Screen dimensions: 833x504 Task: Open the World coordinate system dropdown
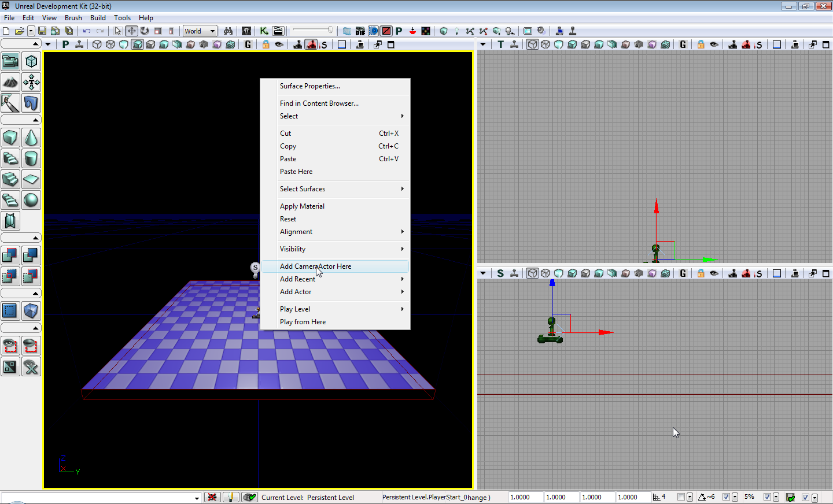point(200,31)
